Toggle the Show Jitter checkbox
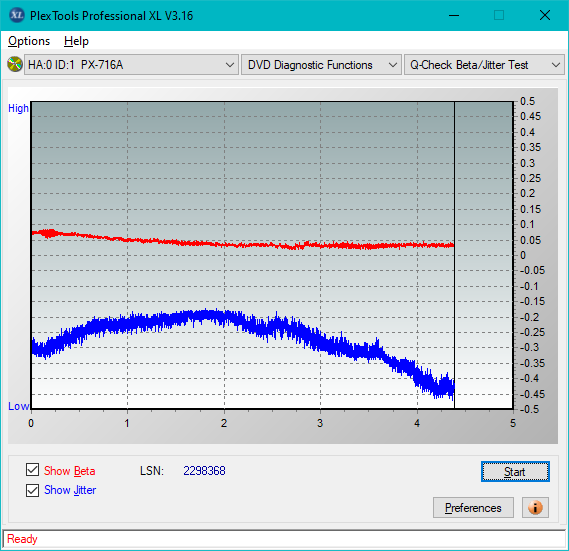The image size is (569, 551). (x=32, y=490)
